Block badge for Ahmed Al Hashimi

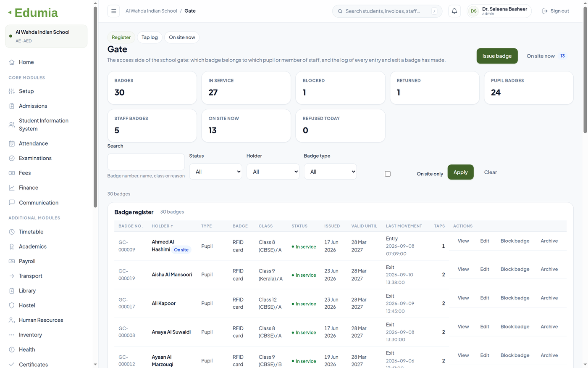click(x=515, y=241)
